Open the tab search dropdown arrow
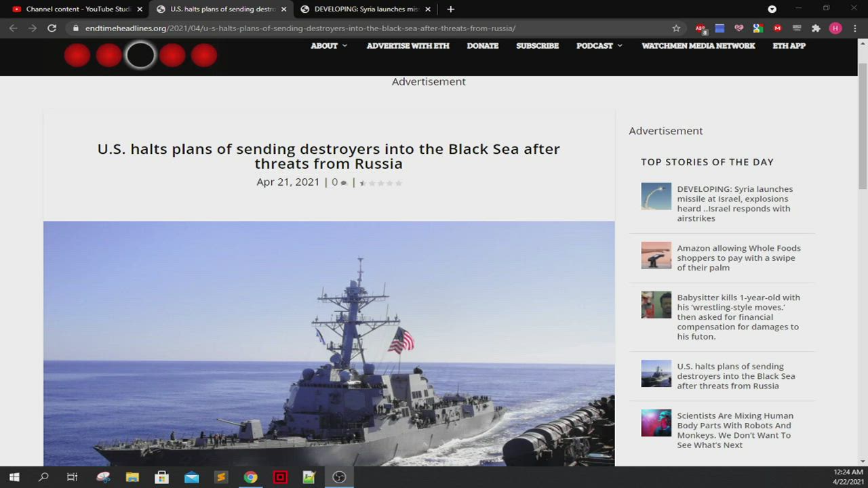 772,9
